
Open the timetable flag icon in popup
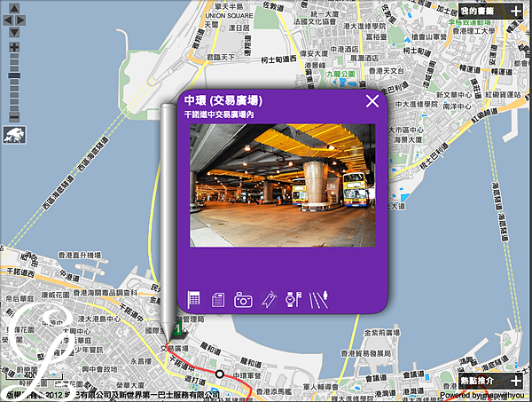point(193,299)
